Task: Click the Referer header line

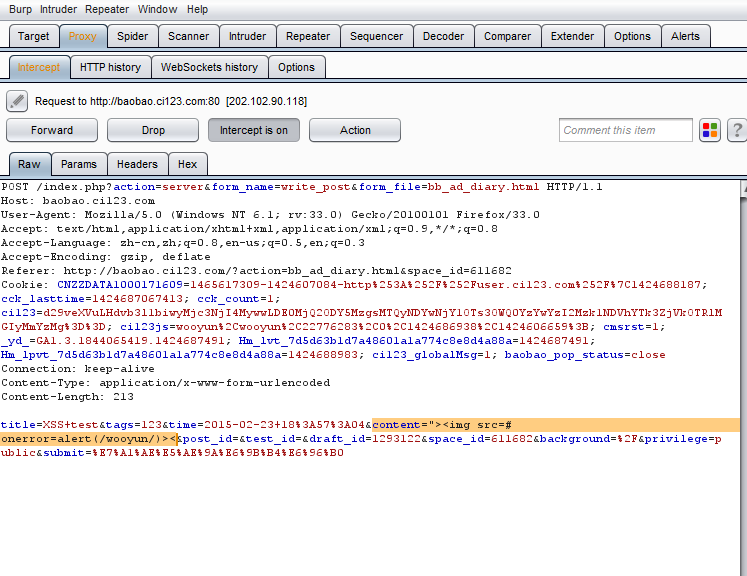Action: click(x=256, y=271)
